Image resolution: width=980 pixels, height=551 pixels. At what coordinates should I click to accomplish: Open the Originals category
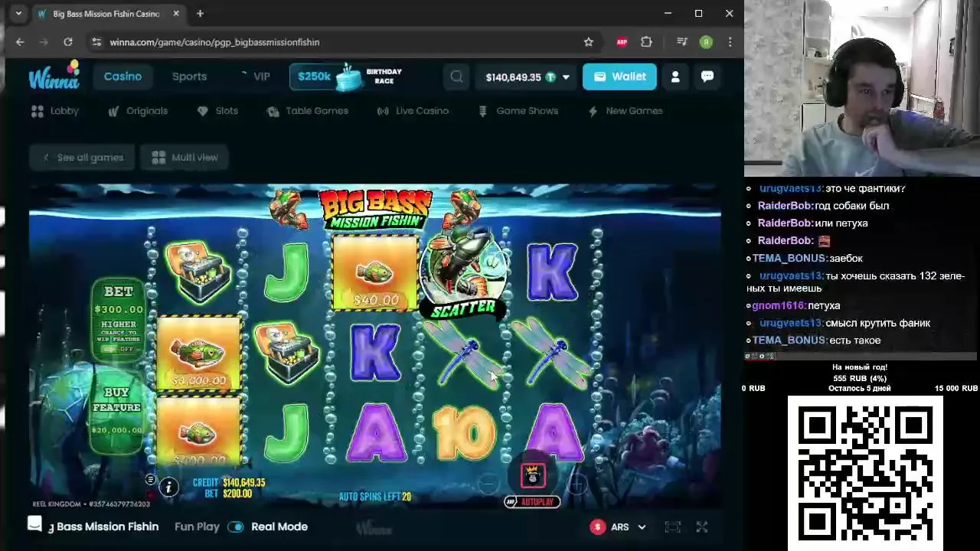138,111
